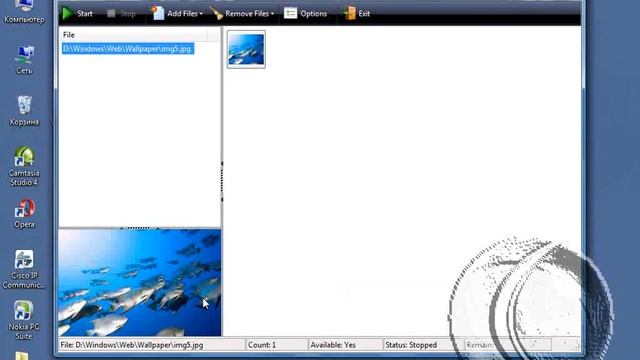Open the Camtasia Studio 4 desktop icon
Screen dimensions: 640x360
(24, 167)
